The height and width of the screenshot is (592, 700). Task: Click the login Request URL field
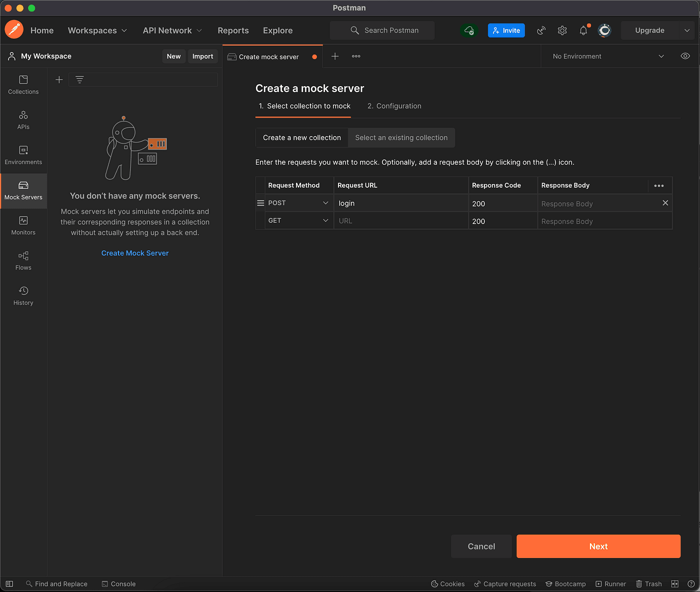click(x=401, y=203)
